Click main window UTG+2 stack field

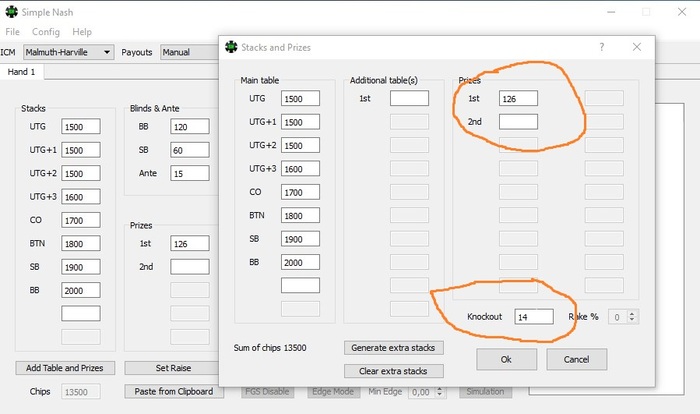(81, 173)
